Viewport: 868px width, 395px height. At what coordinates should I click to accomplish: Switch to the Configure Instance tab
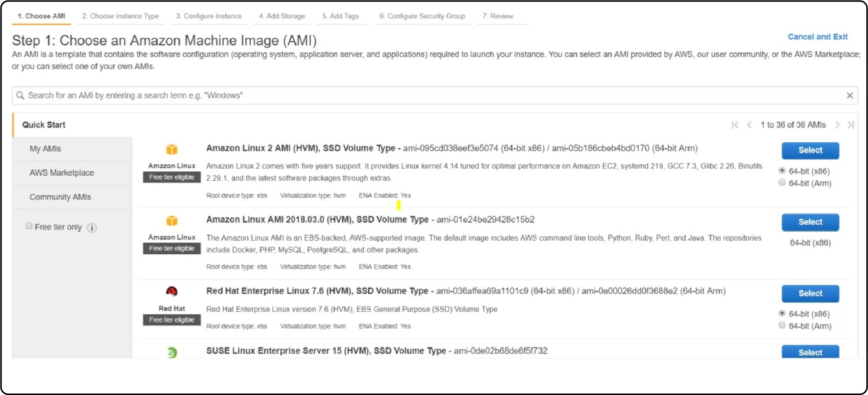209,16
